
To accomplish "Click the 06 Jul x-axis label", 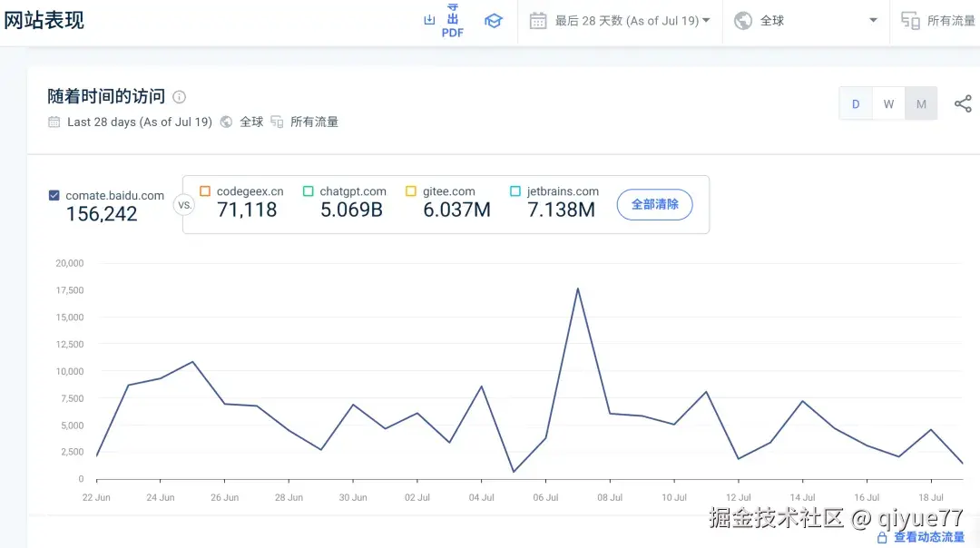I will [x=545, y=497].
